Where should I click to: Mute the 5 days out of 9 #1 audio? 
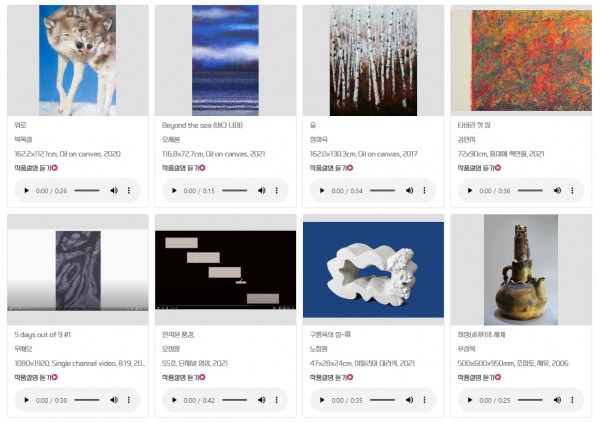coord(114,400)
